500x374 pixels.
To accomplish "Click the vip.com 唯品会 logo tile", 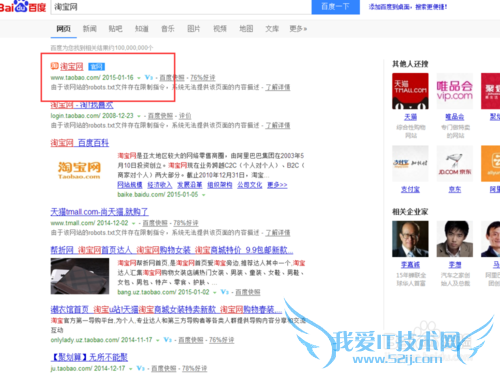I will click(x=455, y=91).
